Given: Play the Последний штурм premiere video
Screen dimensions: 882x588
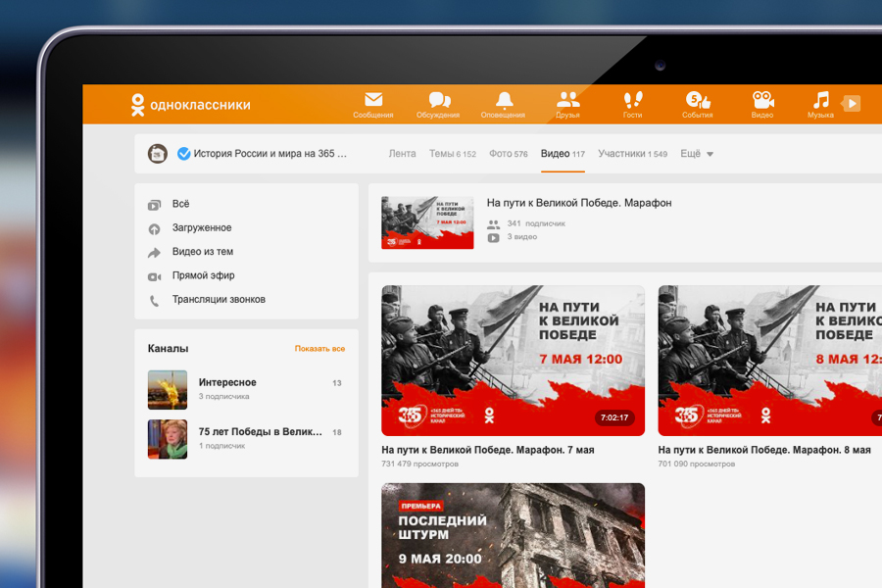Looking at the screenshot, I should pyautogui.click(x=513, y=535).
